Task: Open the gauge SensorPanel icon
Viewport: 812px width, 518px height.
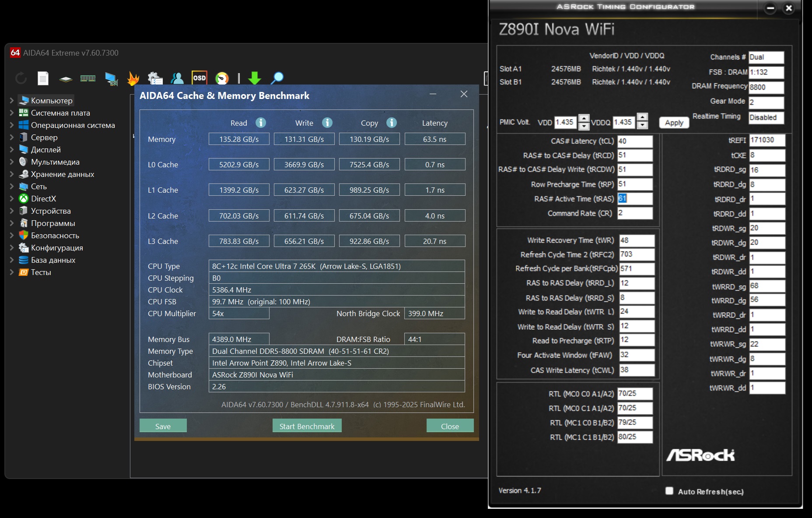Action: click(x=222, y=78)
